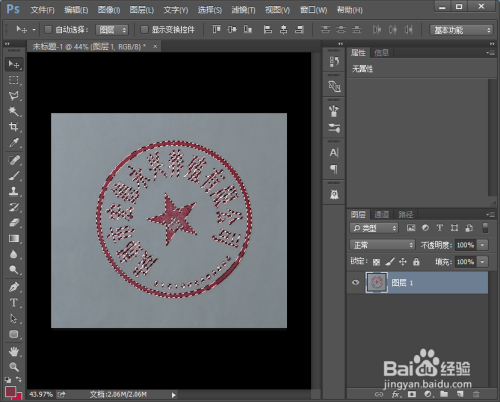The image size is (500, 402).
Task: Select the Rectangular Marquee tool
Action: (14, 80)
